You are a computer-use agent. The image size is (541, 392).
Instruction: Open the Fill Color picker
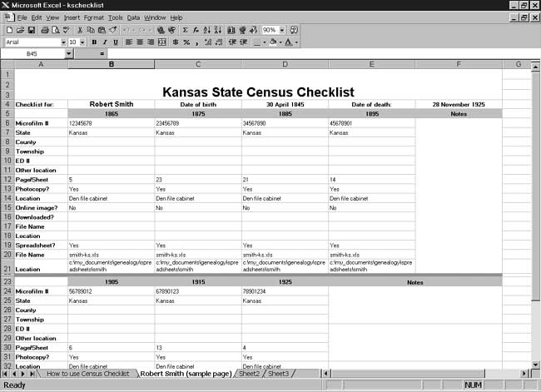point(272,42)
